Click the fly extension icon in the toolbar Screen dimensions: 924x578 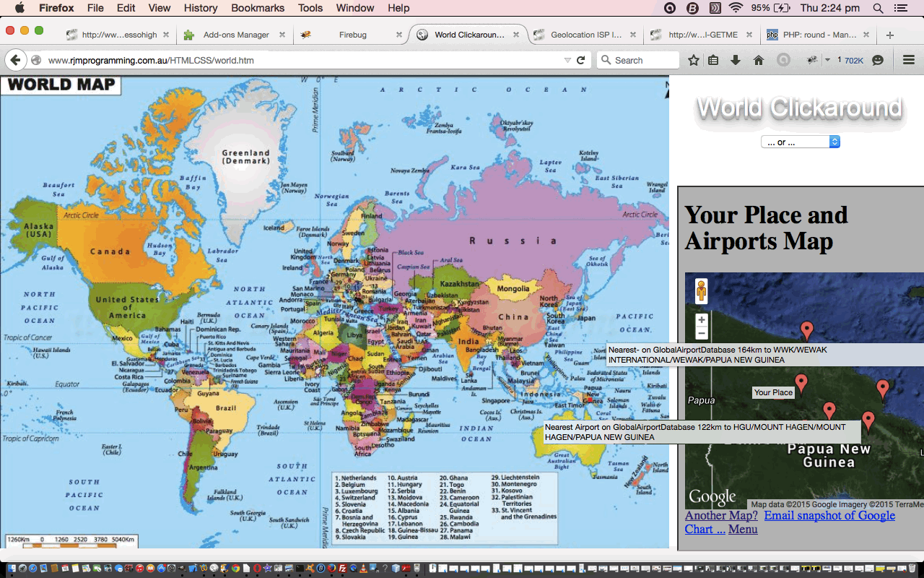(x=811, y=60)
